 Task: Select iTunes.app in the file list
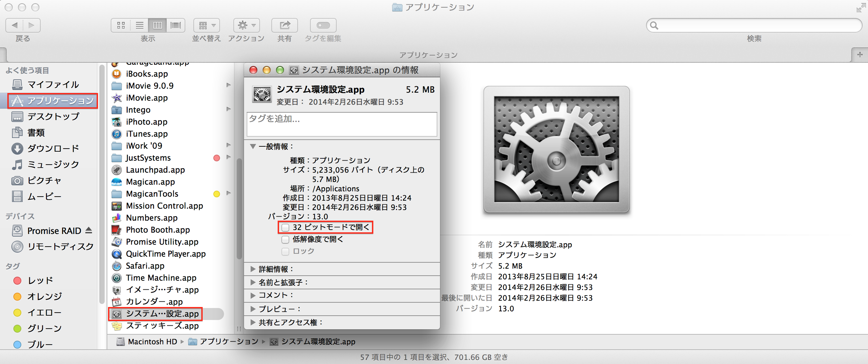pos(147,134)
